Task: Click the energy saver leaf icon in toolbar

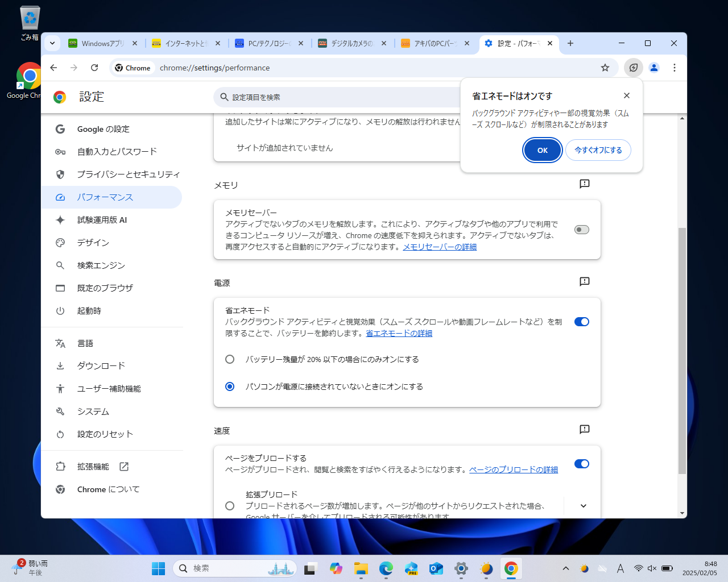Action: 633,68
